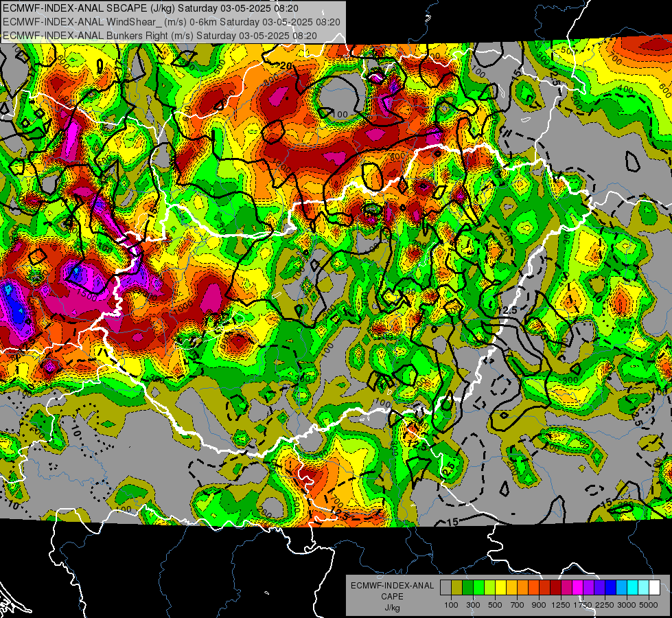
Task: Click the 700 tick label under legend
Action: [518, 605]
